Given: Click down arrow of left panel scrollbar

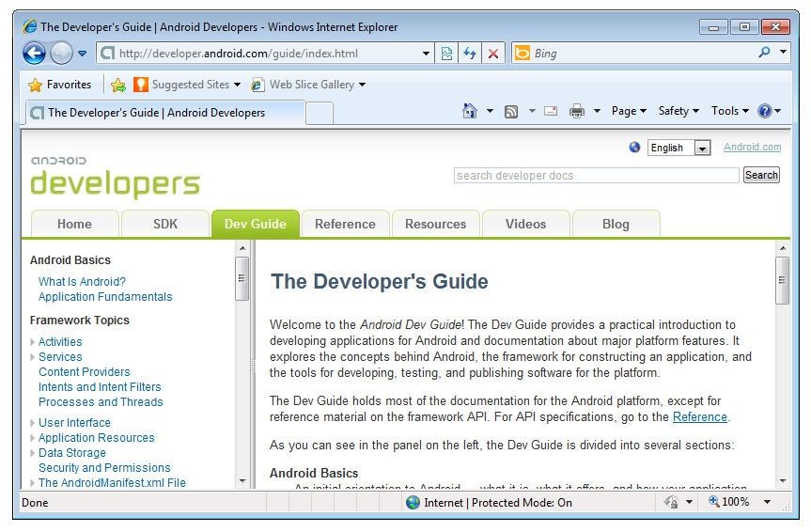Looking at the screenshot, I should [x=242, y=480].
